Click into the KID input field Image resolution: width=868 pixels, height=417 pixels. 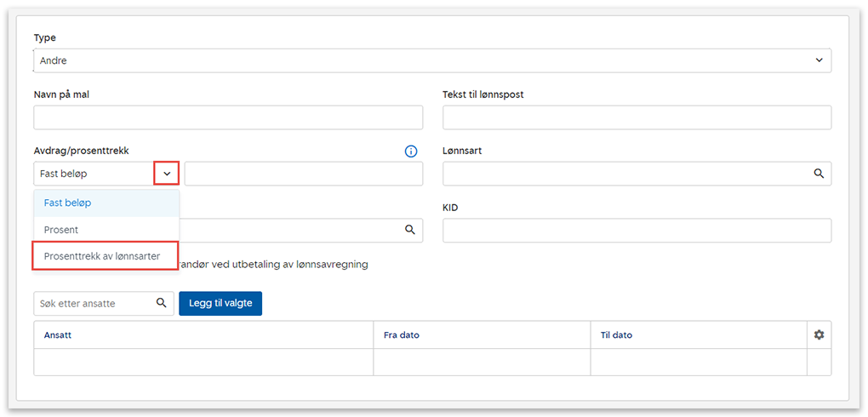(637, 231)
